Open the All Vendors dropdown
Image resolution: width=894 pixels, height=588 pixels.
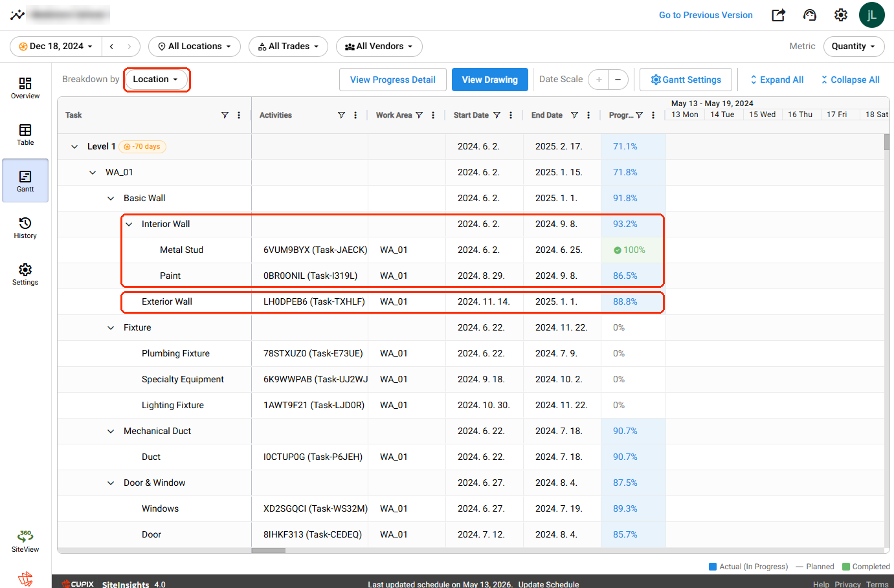[x=379, y=47]
